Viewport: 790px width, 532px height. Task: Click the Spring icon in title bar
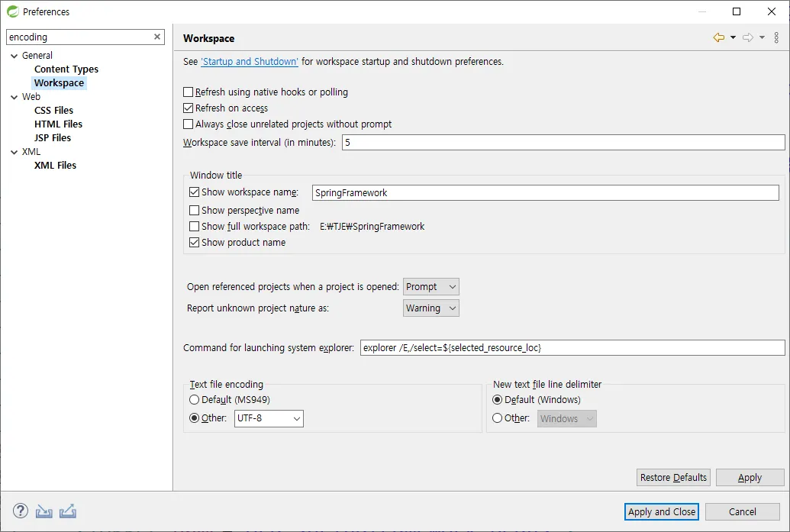[12, 11]
